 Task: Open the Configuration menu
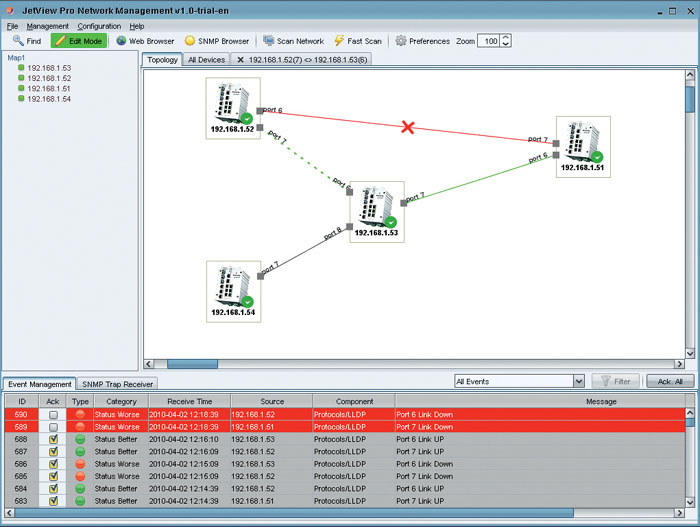99,26
